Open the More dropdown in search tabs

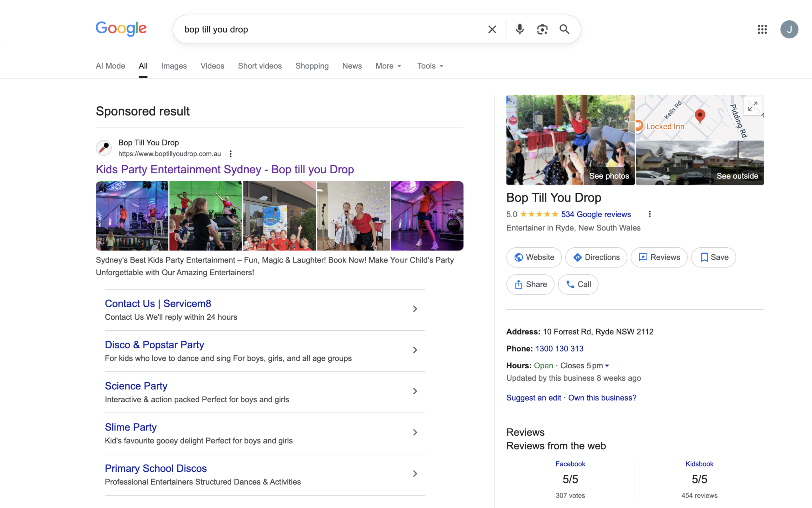(x=388, y=66)
